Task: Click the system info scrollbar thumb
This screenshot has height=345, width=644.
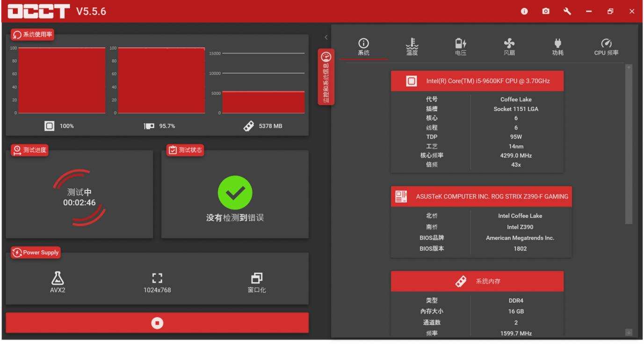Action: pos(629,148)
